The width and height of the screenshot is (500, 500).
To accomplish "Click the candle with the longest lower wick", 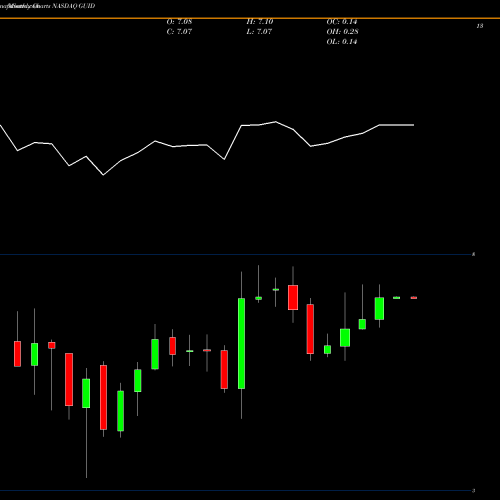I will click(86, 393).
